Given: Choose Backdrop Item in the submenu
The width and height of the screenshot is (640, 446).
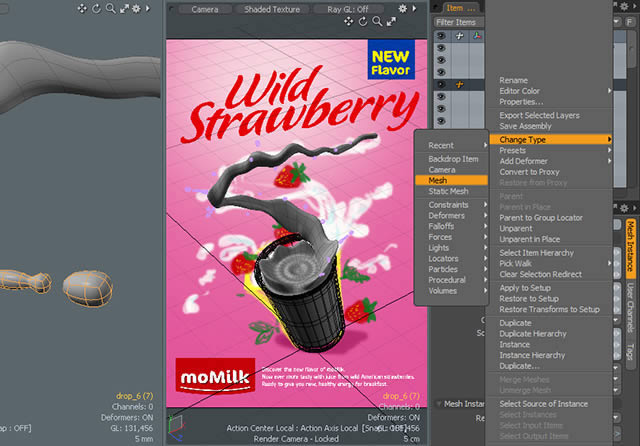Looking at the screenshot, I should (x=451, y=159).
